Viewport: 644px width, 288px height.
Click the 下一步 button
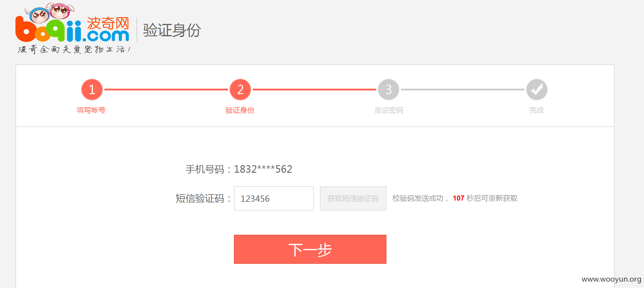[x=310, y=249]
